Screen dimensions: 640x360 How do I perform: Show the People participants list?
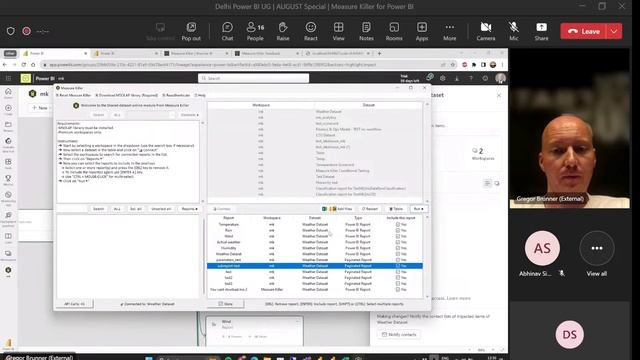(255, 31)
